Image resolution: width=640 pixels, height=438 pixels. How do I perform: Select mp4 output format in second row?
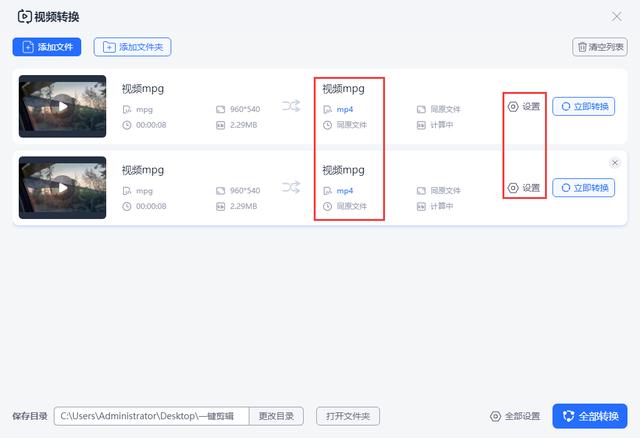pyautogui.click(x=344, y=190)
